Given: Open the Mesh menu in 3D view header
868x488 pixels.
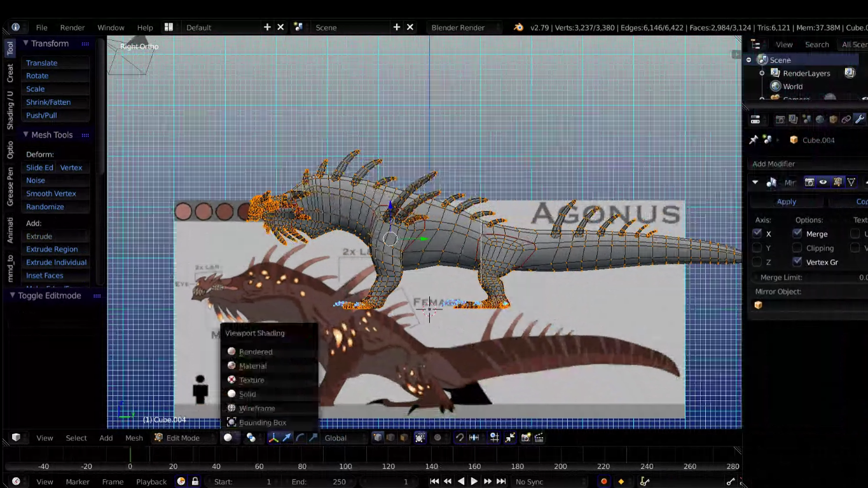Looking at the screenshot, I should pos(134,438).
